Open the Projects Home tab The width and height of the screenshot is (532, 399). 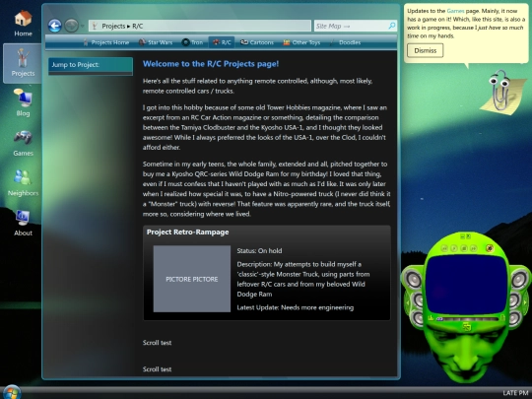coord(105,42)
